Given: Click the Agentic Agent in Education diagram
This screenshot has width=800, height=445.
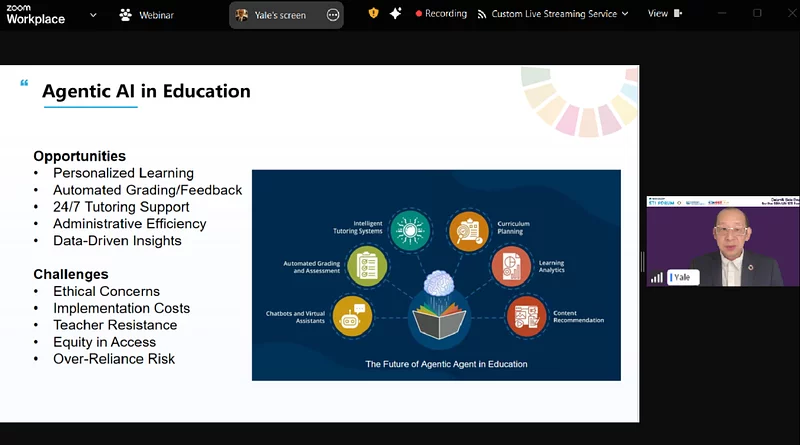Looking at the screenshot, I should pyautogui.click(x=435, y=274).
